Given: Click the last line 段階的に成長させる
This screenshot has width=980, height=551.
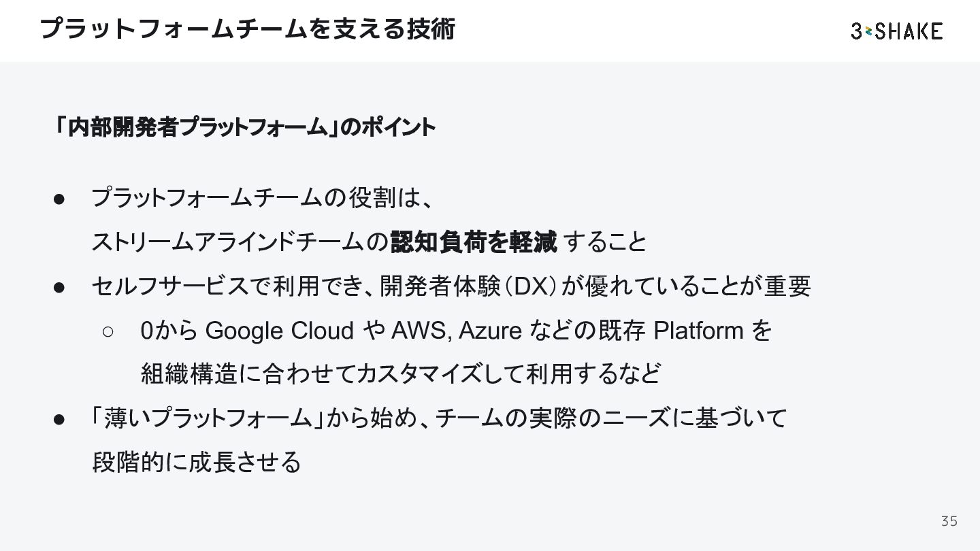Looking at the screenshot, I should 196,463.
